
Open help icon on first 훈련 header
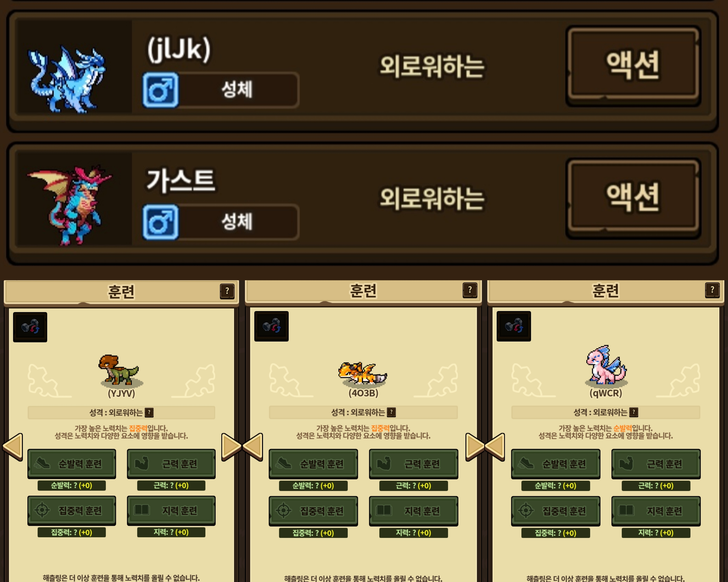227,291
